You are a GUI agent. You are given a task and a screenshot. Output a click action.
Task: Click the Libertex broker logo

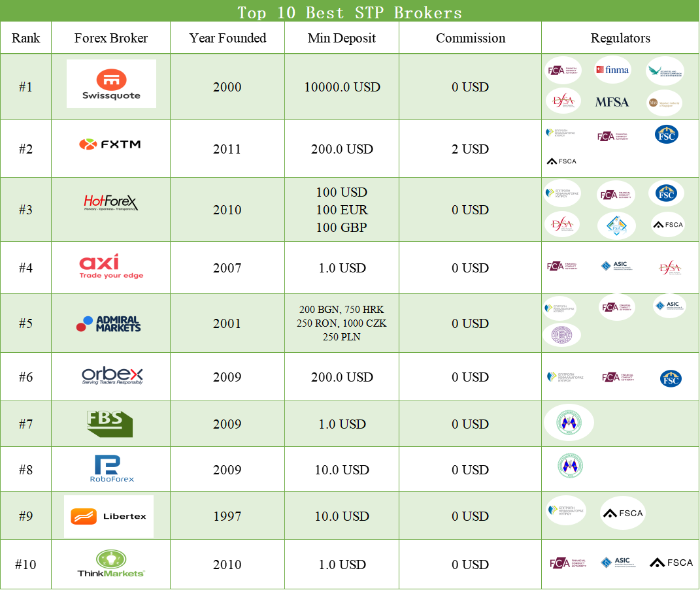109,516
